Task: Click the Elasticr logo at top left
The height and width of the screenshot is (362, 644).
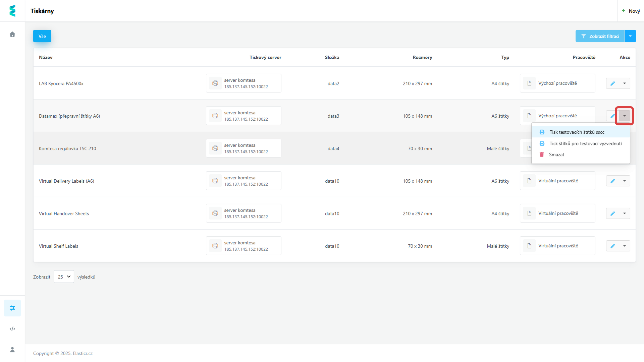Action: point(12,11)
